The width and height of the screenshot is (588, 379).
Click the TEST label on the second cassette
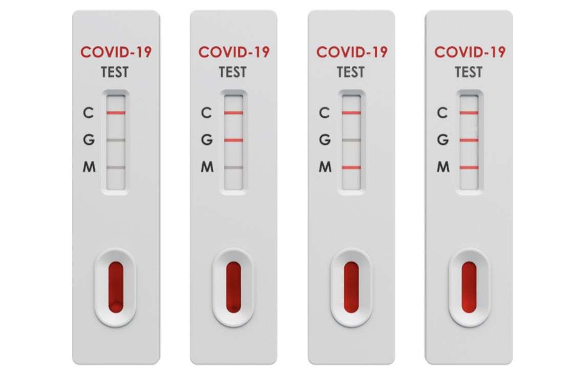233,72
